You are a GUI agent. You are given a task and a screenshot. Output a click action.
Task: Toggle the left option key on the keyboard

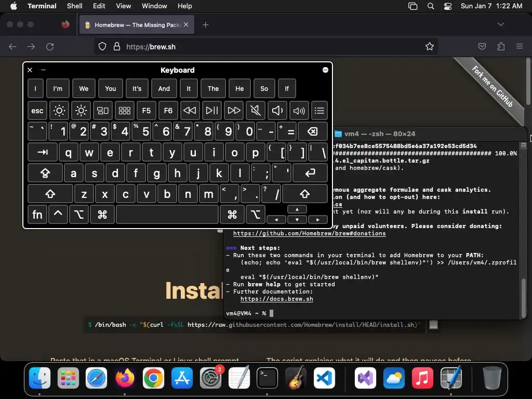[x=79, y=215]
